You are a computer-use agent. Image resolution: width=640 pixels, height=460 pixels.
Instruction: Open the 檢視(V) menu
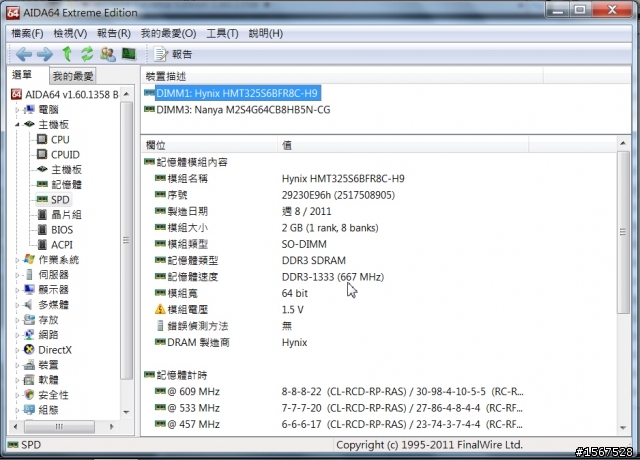pyautogui.click(x=70, y=33)
